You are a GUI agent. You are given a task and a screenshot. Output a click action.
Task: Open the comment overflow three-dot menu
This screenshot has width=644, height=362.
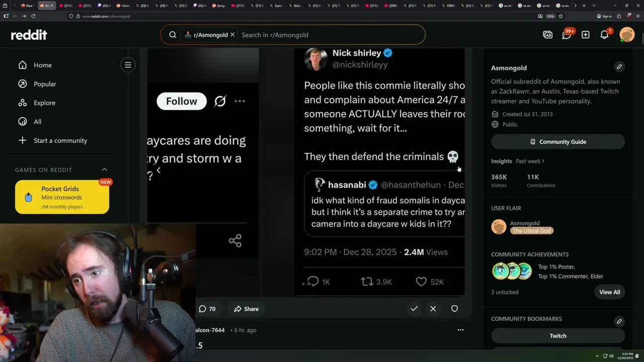(460, 330)
